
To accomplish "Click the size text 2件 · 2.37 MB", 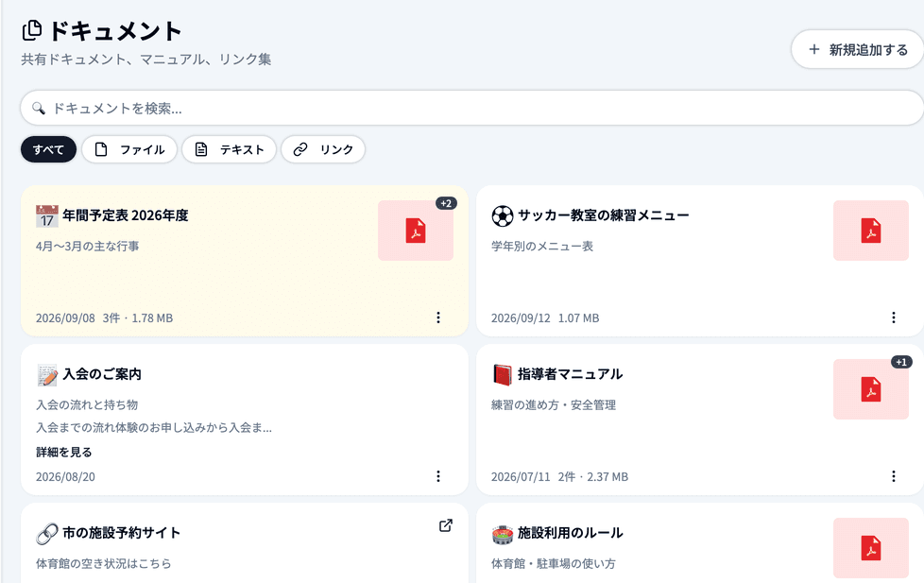I will click(593, 477).
